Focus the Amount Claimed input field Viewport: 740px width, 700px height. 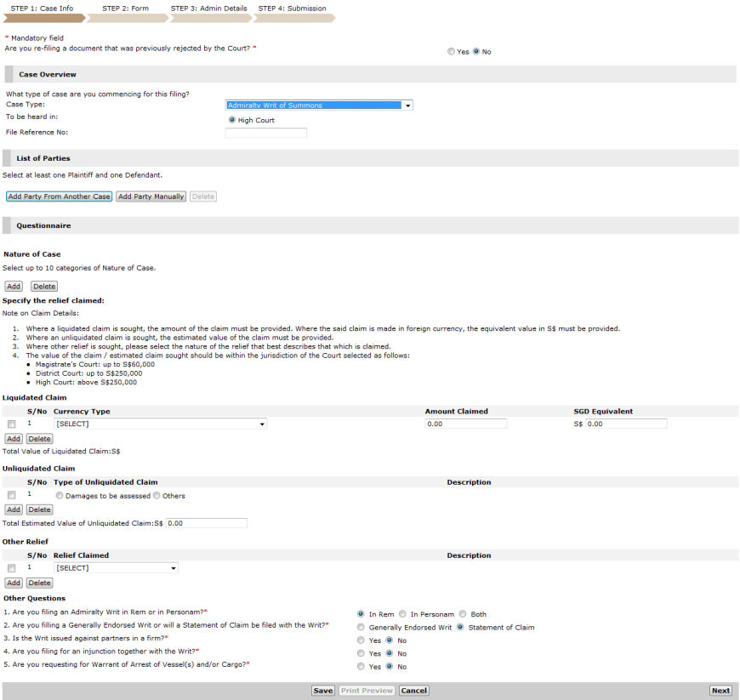[466, 424]
